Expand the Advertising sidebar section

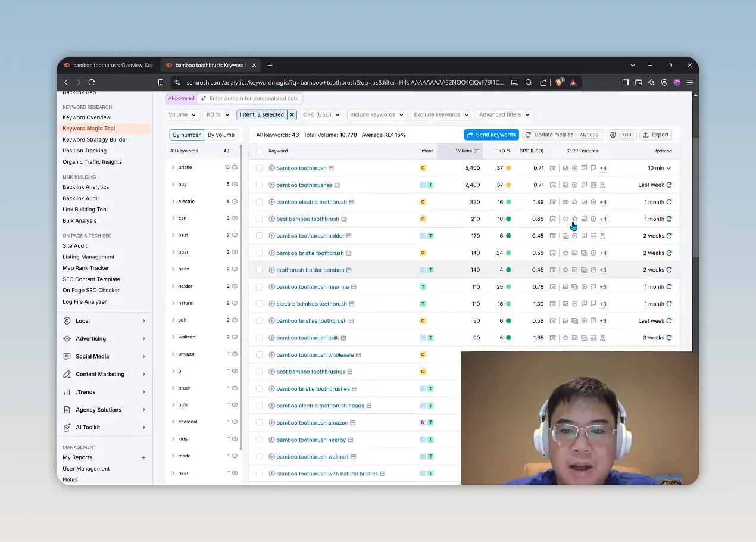[x=104, y=338]
